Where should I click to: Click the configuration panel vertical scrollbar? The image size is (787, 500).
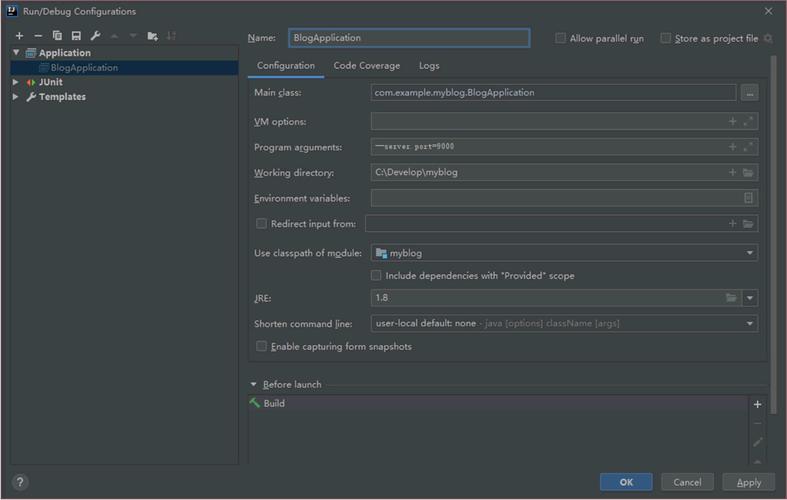point(773,235)
